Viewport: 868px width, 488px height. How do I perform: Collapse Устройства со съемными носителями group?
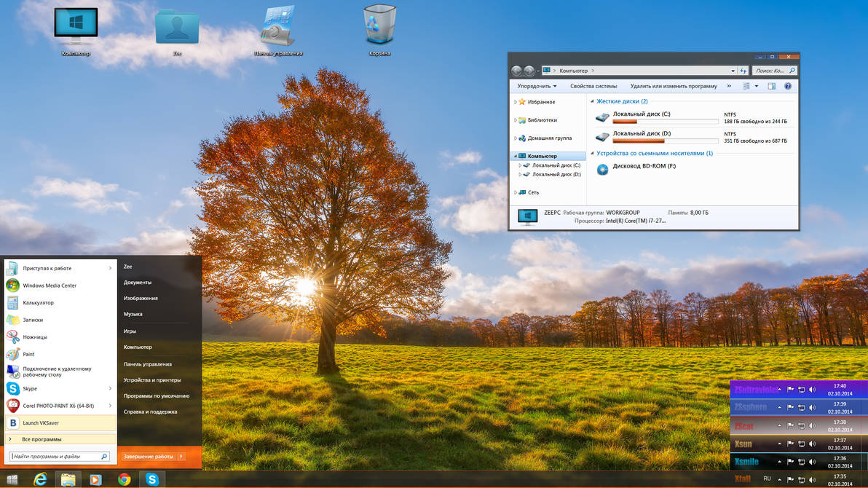click(592, 154)
